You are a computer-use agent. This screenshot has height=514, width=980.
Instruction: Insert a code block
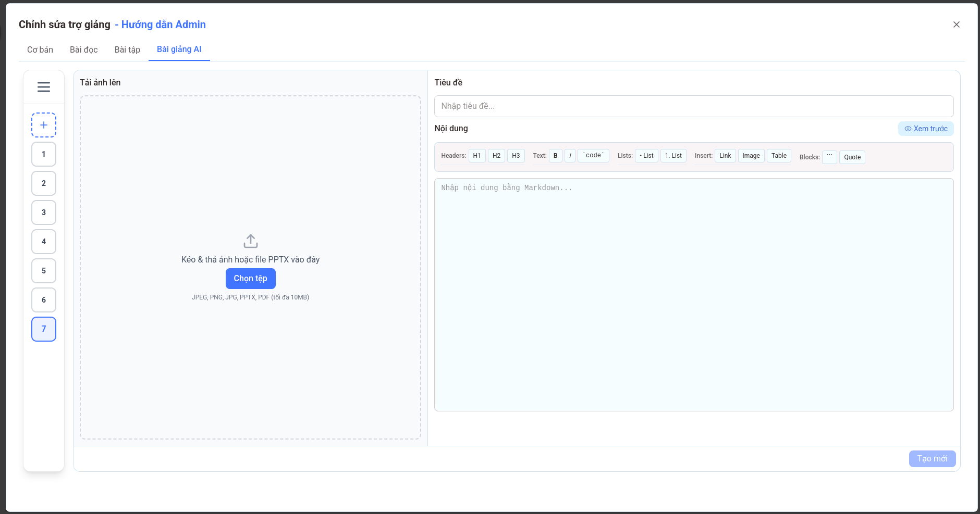coord(829,157)
